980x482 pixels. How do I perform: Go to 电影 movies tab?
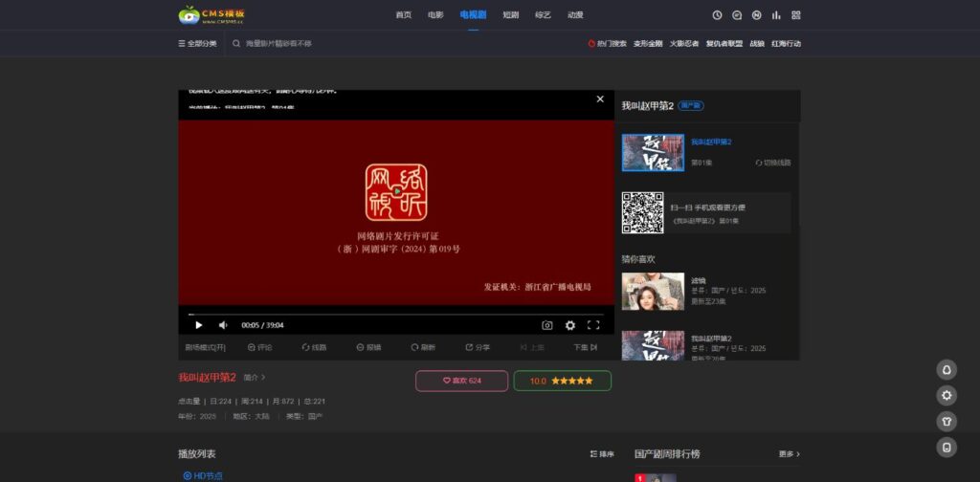[435, 15]
